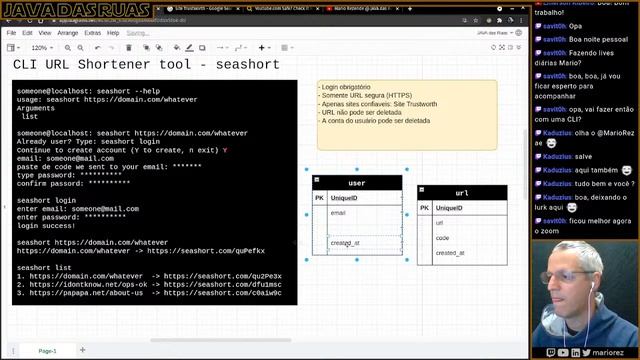The width and height of the screenshot is (640, 360).
Task: Open the Edit menu
Action: [x=27, y=33]
